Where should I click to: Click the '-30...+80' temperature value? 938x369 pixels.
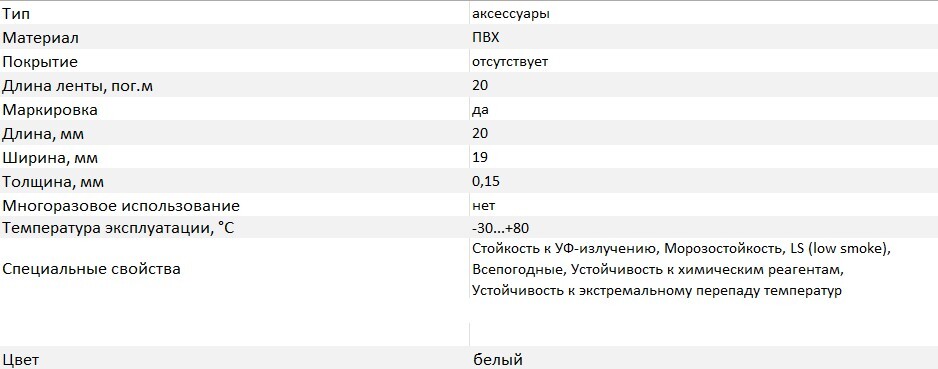501,228
